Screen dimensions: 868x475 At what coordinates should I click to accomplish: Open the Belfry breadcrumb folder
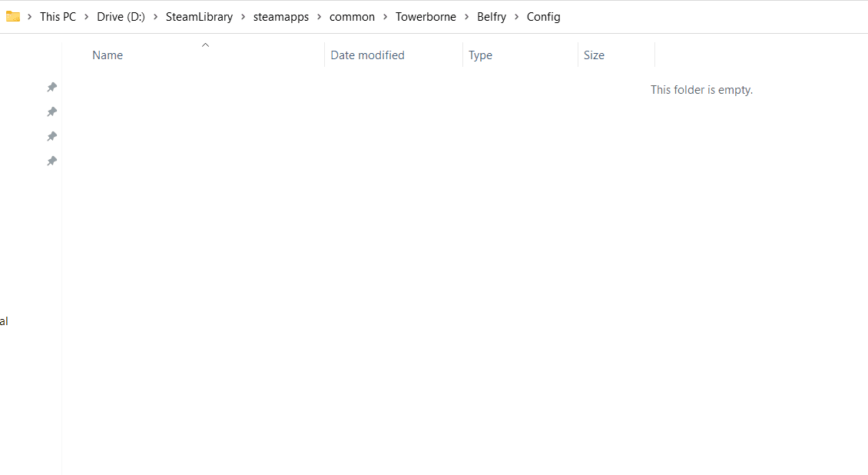coord(492,17)
